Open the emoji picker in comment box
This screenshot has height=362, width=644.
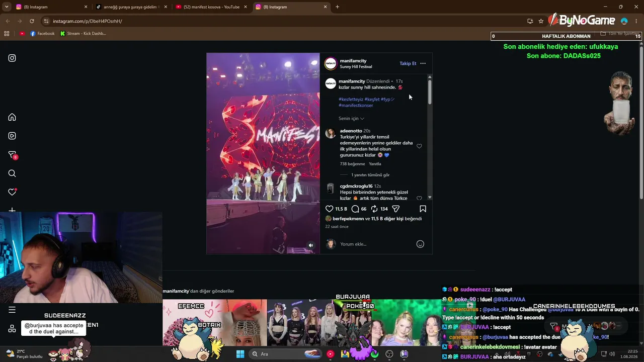(x=420, y=244)
